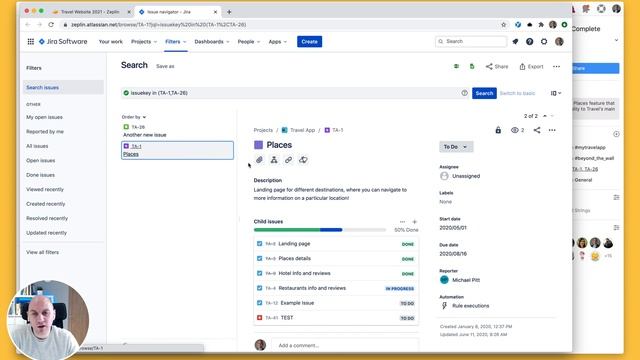Screen dimensions: 640x360
Task: Select the TA-26 Another new issue row
Action: (178, 131)
